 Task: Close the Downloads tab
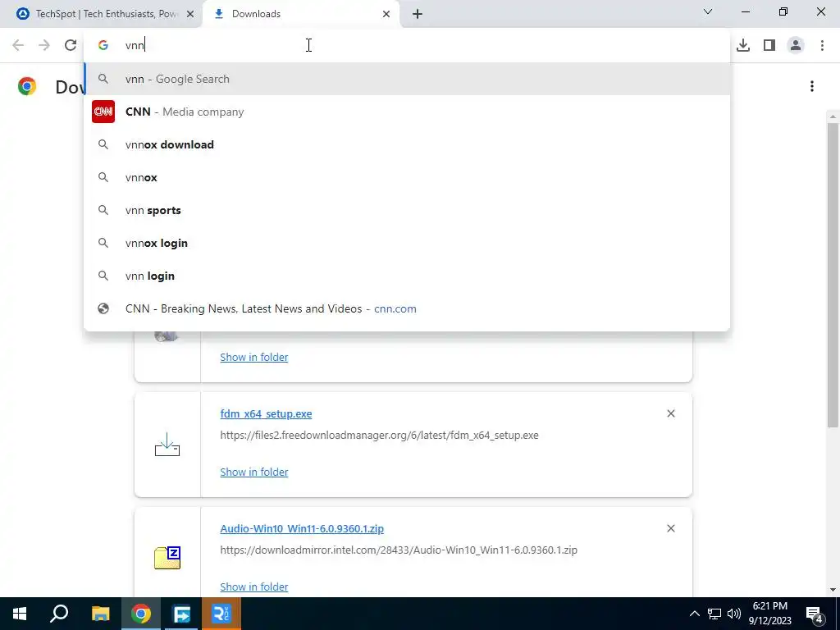coord(386,14)
